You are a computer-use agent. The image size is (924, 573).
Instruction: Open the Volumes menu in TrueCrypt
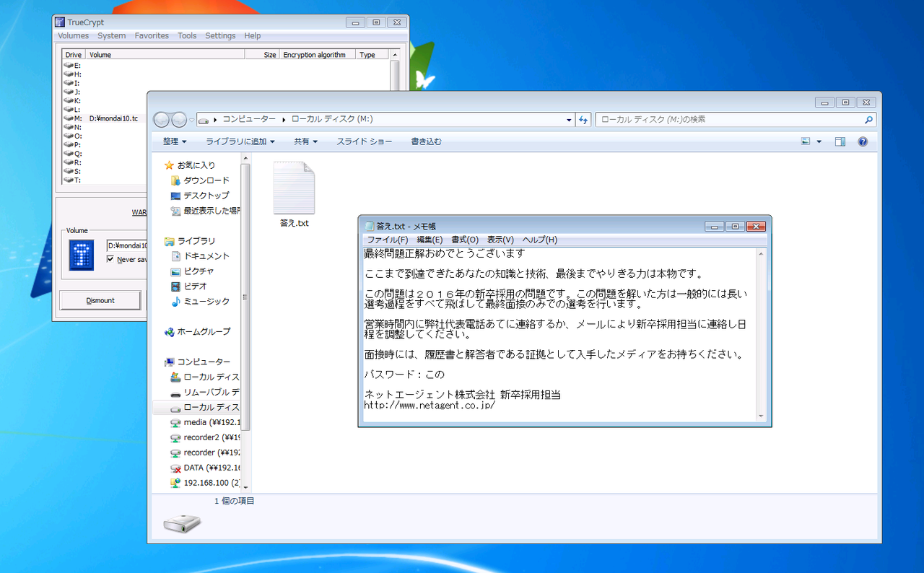pyautogui.click(x=73, y=35)
